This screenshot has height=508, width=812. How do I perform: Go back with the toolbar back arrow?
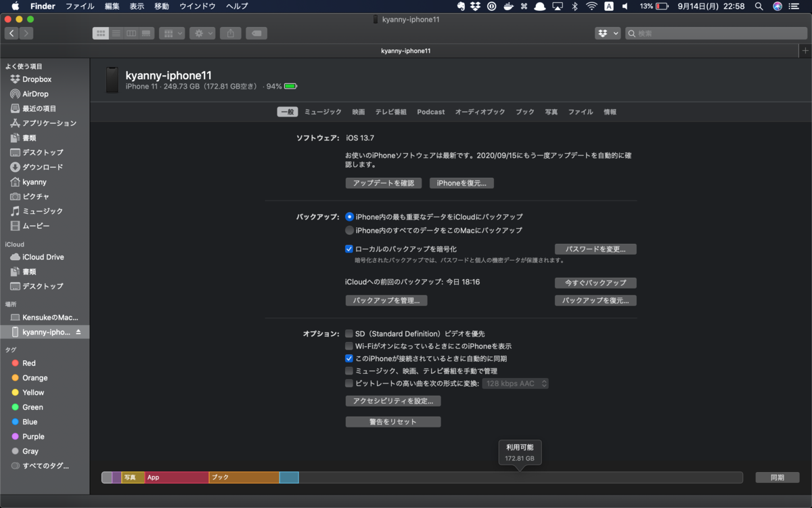[12, 33]
